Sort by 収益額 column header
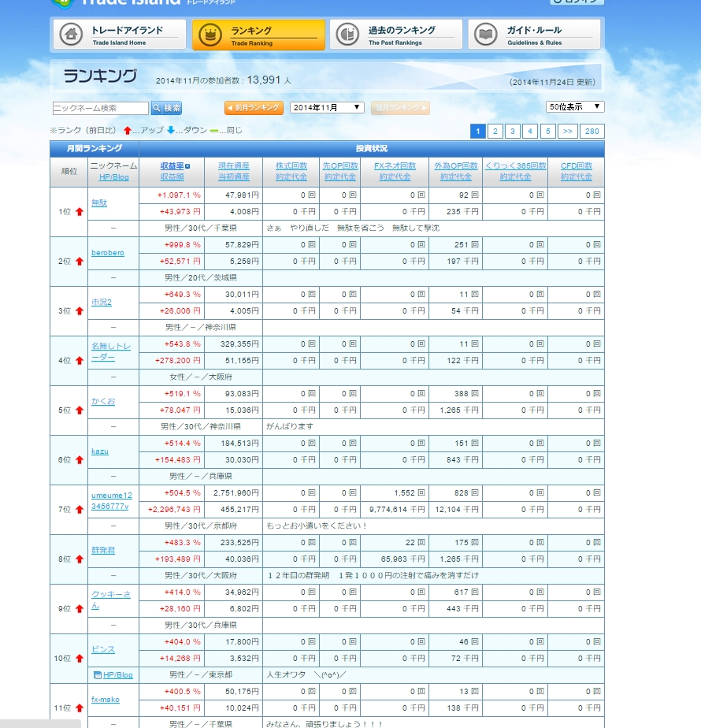Image resolution: width=701 pixels, height=728 pixels. (x=172, y=177)
